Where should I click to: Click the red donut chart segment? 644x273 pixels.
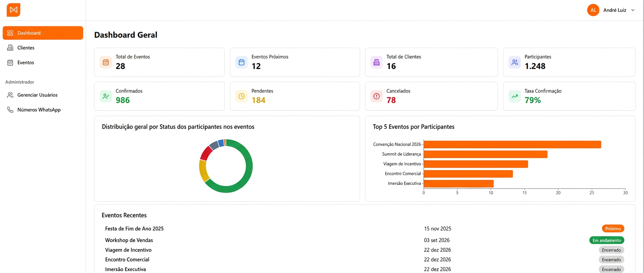click(206, 153)
